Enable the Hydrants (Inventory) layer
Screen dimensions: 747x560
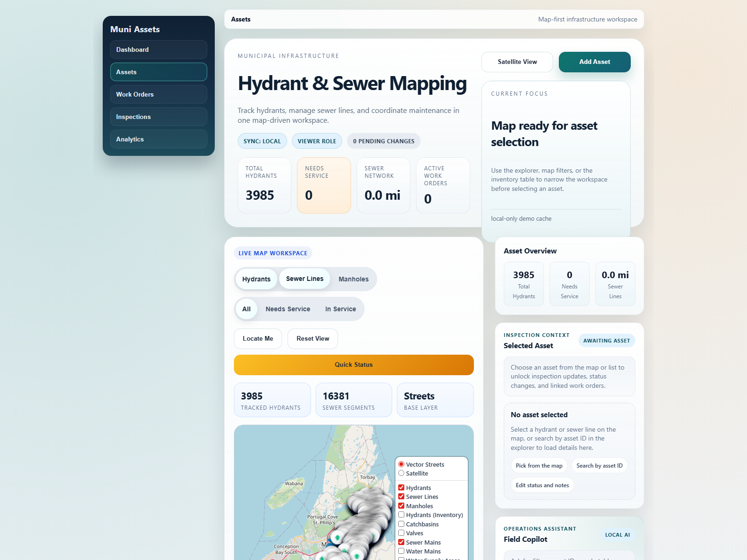pyautogui.click(x=401, y=515)
